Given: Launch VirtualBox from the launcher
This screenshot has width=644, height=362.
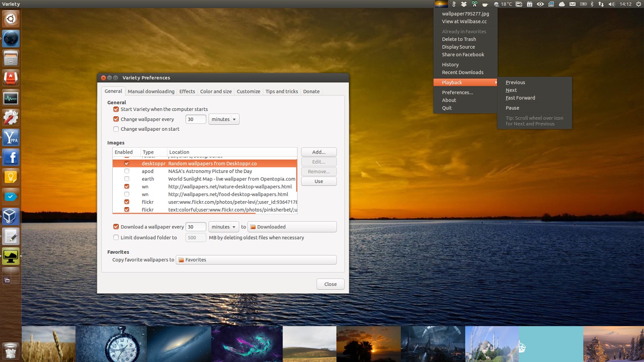Looking at the screenshot, I should pos(10,216).
